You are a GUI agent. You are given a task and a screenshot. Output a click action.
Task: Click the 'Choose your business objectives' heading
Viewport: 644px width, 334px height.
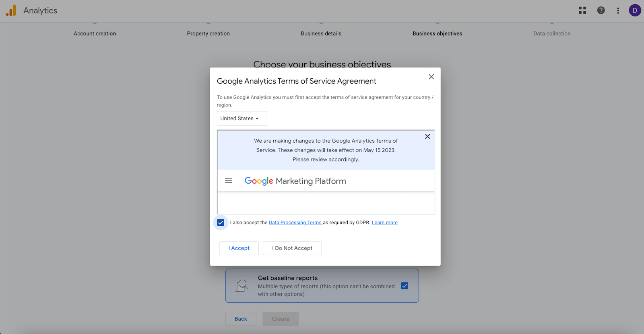(322, 64)
